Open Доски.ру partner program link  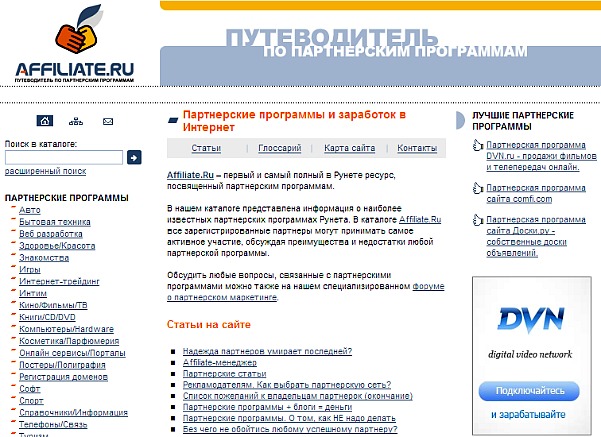coord(536,236)
